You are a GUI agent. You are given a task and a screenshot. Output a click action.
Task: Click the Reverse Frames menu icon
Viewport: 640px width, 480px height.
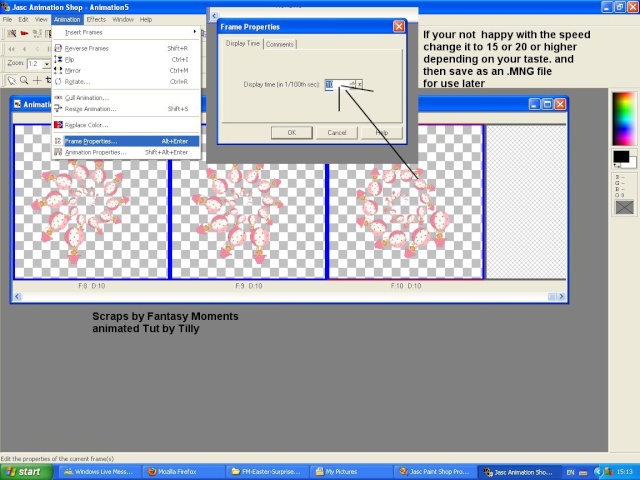58,48
